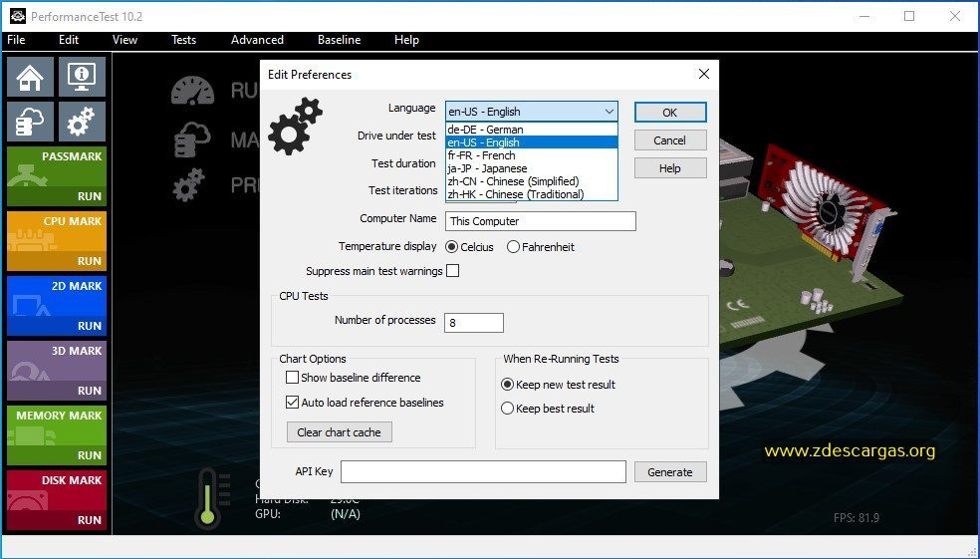Click the Computer Name text field
This screenshot has width=980, height=559.
click(x=541, y=221)
